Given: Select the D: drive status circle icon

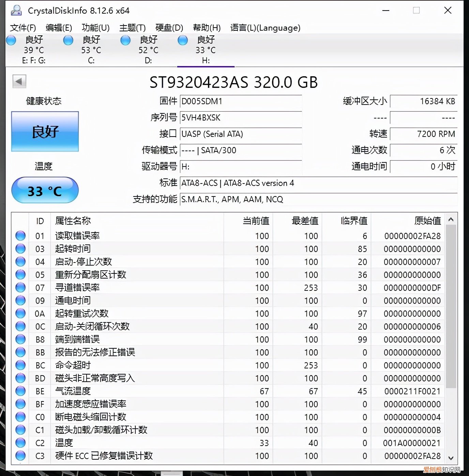Looking at the screenshot, I should pos(125,40).
